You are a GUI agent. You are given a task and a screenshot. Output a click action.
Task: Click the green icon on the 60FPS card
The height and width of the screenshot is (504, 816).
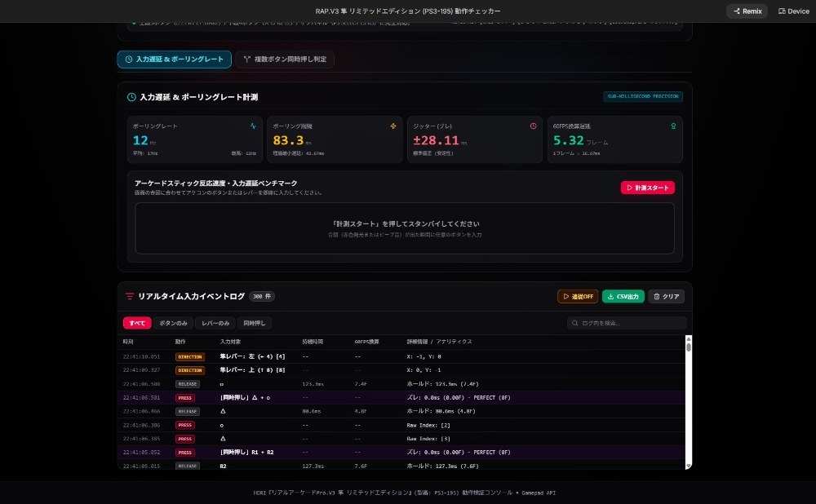tap(673, 126)
